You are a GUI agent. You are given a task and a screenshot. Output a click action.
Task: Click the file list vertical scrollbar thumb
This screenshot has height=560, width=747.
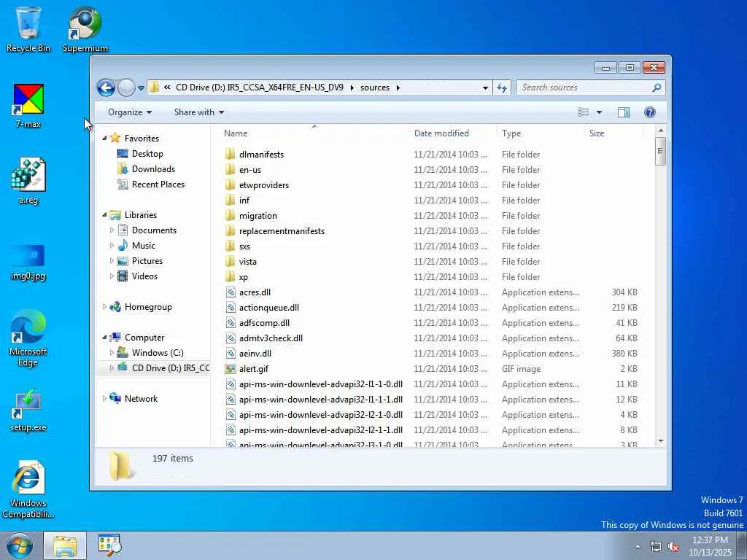(660, 152)
